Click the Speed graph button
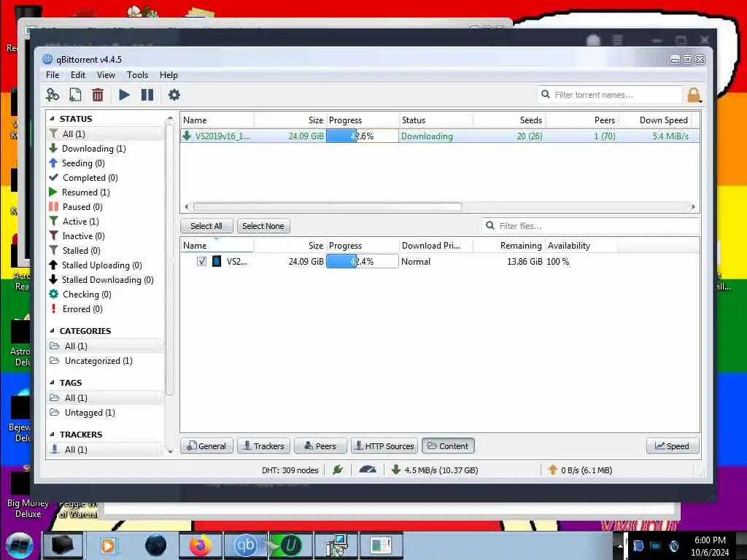This screenshot has height=560, width=747. [x=672, y=446]
